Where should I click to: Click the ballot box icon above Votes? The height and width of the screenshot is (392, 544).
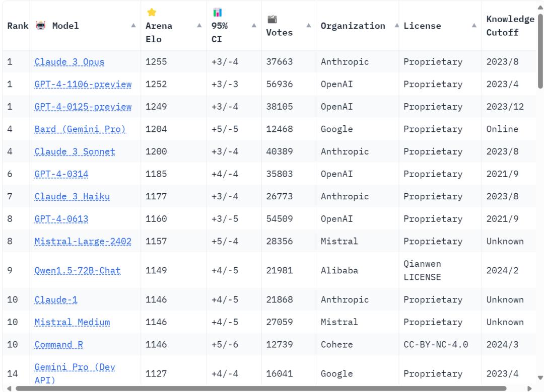272,20
